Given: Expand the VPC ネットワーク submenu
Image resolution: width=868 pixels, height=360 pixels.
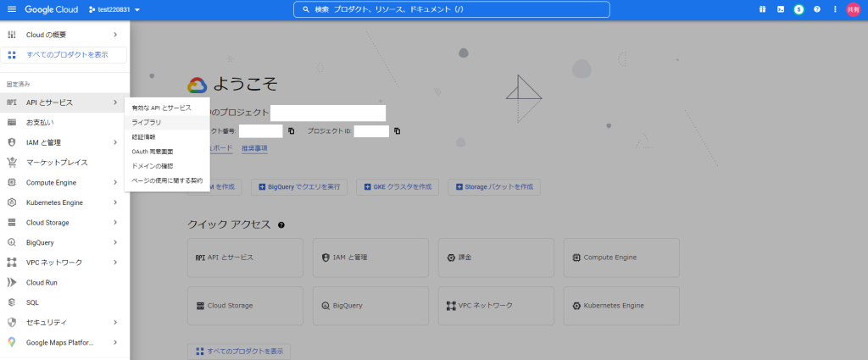Looking at the screenshot, I should 115,263.
